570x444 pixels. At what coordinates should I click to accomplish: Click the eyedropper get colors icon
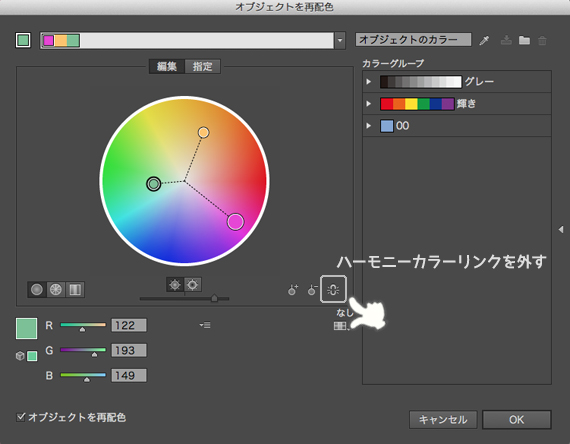click(x=484, y=40)
